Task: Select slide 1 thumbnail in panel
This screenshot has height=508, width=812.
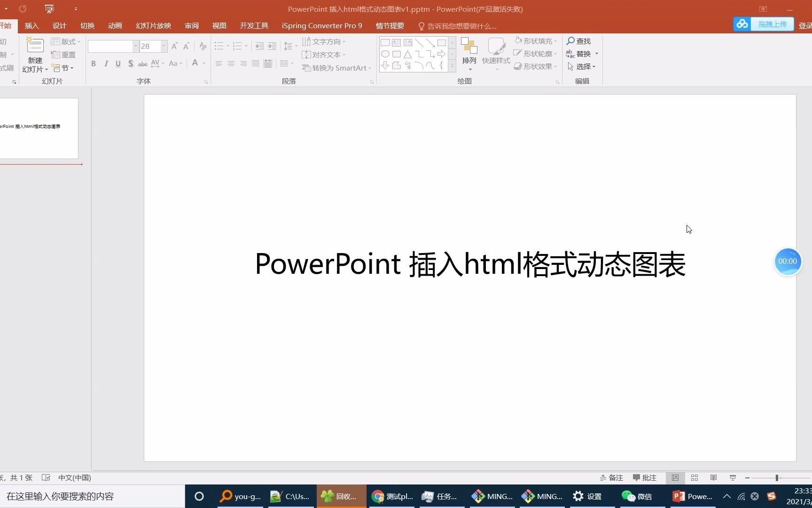Action: pyautogui.click(x=39, y=128)
